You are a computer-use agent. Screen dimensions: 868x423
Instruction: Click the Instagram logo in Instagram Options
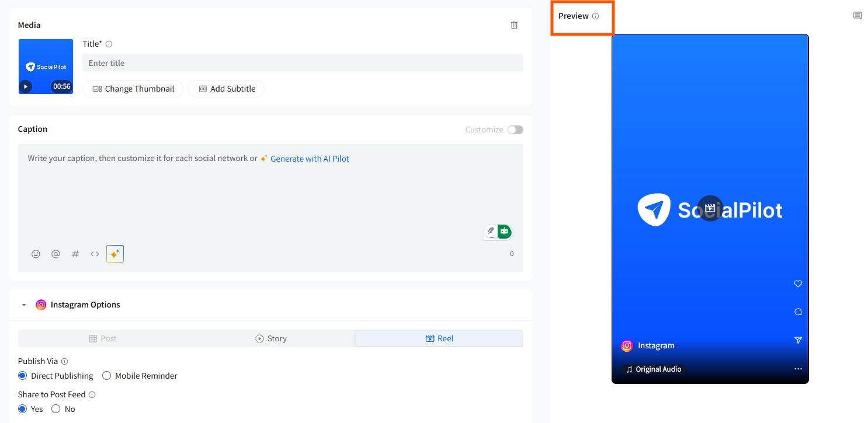click(41, 305)
